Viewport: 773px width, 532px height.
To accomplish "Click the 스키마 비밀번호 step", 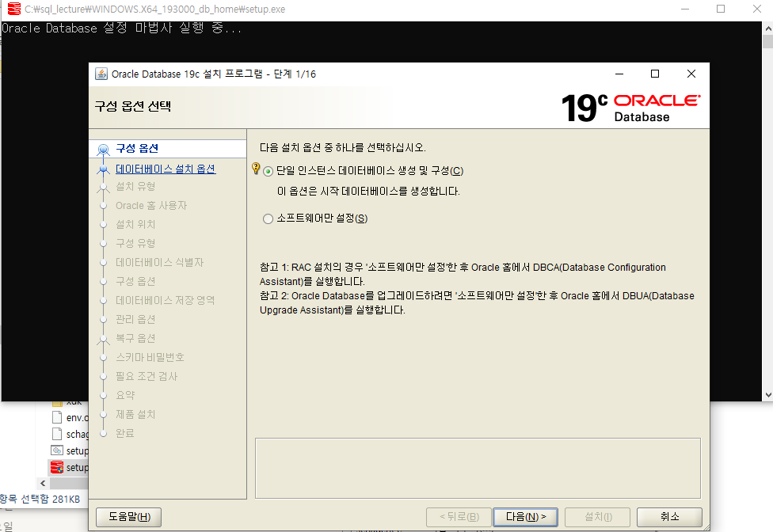I will [150, 357].
